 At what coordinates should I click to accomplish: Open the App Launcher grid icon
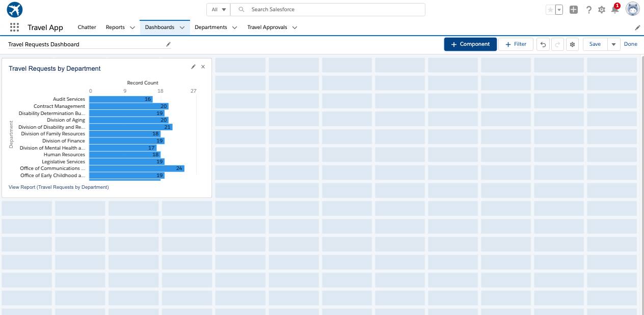click(x=14, y=27)
